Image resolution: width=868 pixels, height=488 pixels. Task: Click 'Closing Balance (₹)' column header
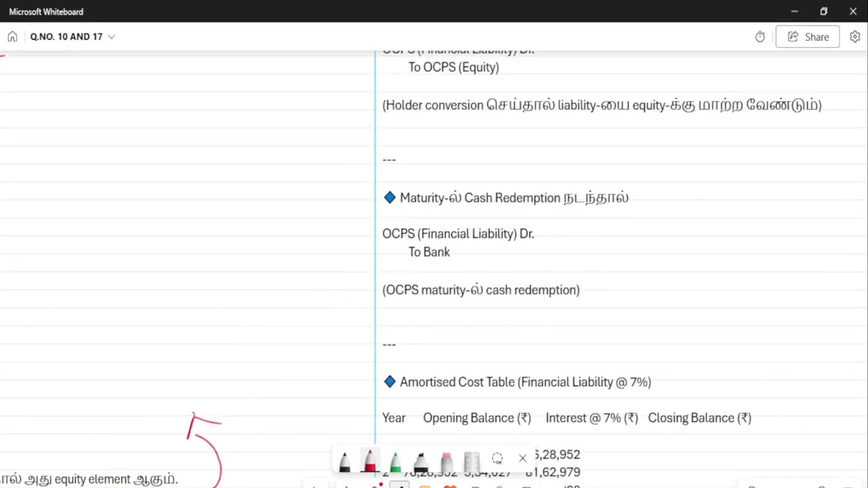700,418
